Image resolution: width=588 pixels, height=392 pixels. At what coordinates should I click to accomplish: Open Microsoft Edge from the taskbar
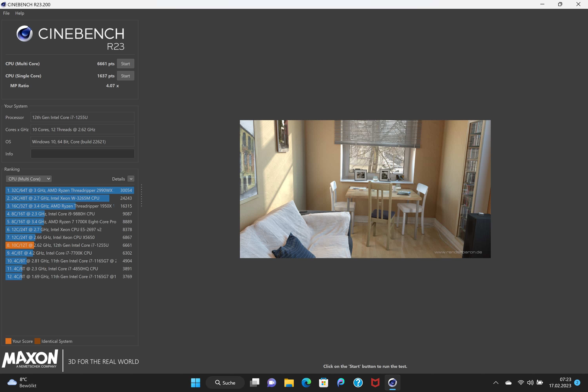306,383
